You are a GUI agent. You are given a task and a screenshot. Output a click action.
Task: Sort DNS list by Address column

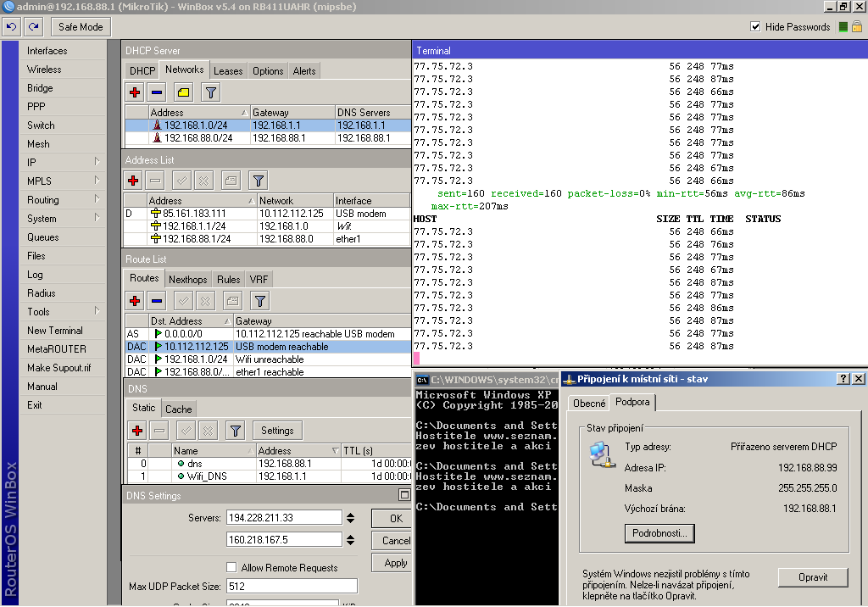point(298,451)
